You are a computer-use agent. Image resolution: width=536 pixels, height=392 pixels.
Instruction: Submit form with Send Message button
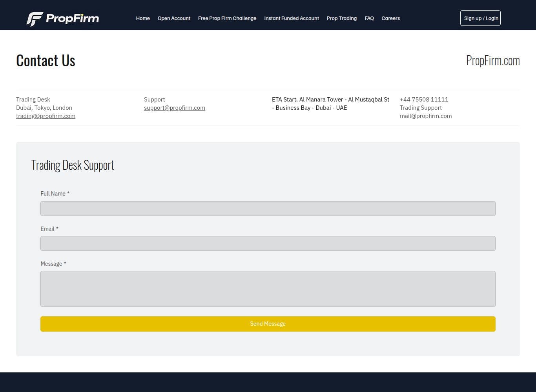coord(268,324)
